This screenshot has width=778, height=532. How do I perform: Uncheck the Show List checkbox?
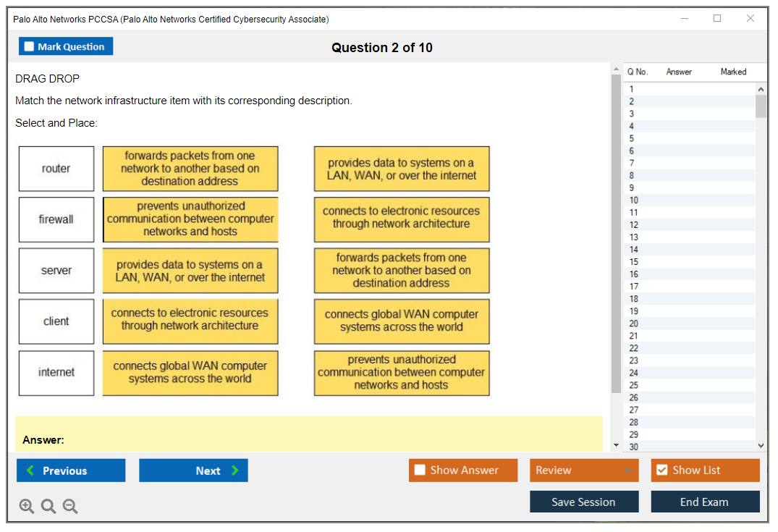(x=661, y=470)
